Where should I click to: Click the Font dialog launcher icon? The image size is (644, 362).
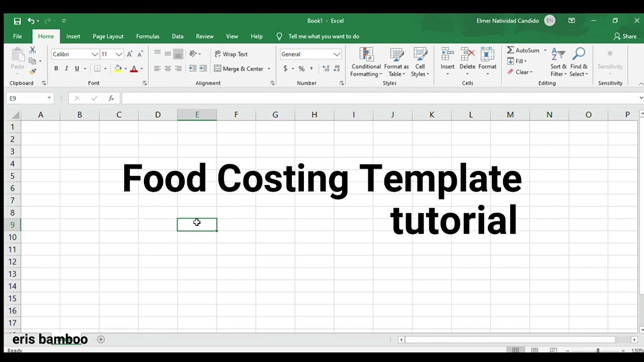[144, 83]
